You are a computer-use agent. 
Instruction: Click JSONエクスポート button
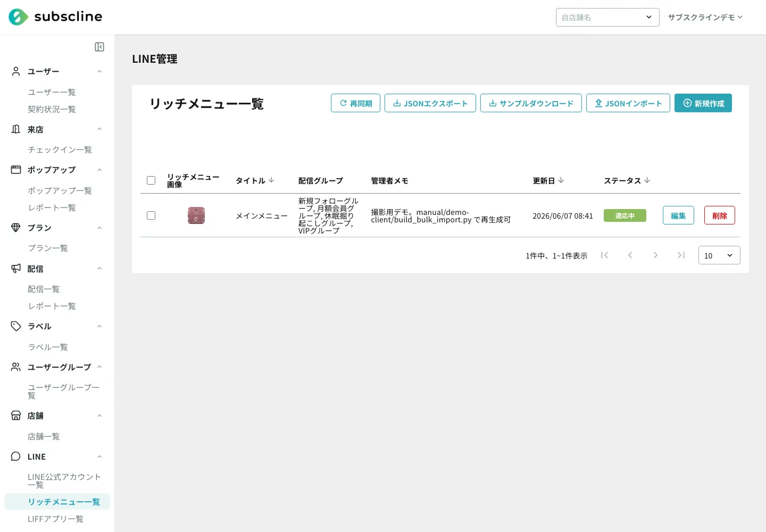(430, 103)
